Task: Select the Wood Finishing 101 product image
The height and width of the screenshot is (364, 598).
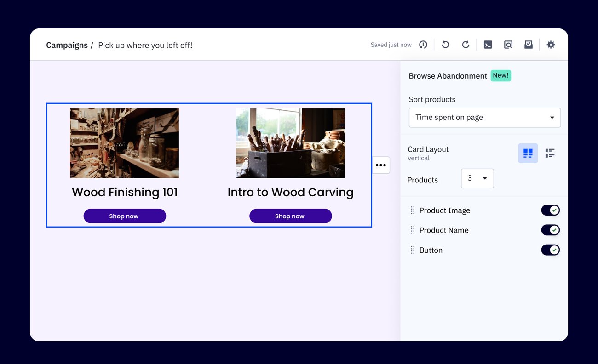Action: pos(124,143)
